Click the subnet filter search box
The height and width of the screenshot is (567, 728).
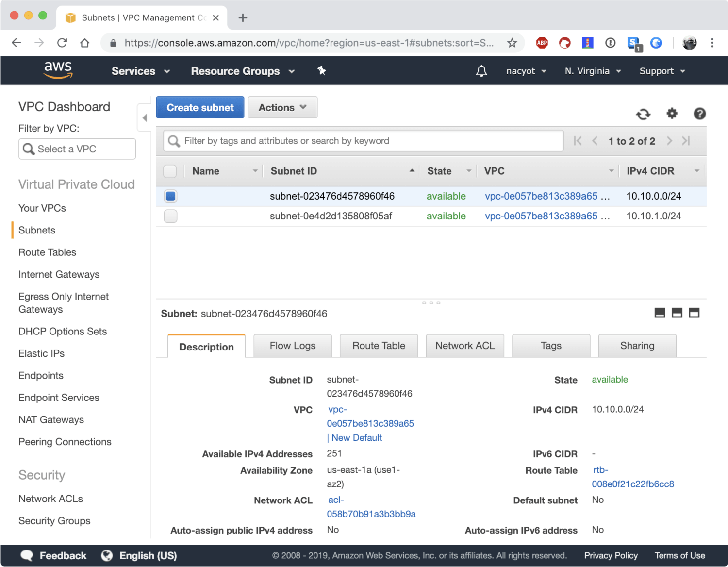click(x=364, y=141)
